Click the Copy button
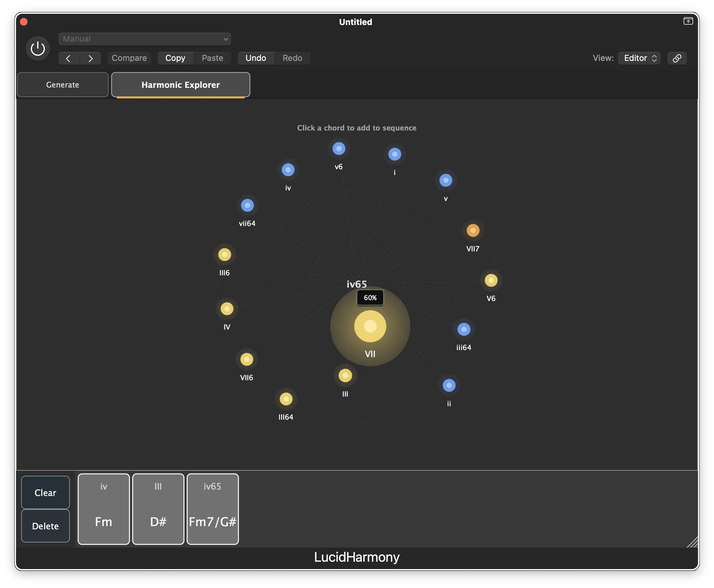The height and width of the screenshot is (588, 714). [175, 58]
